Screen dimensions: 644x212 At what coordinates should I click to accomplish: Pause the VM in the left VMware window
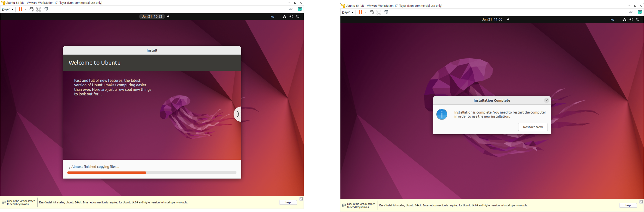pos(21,9)
